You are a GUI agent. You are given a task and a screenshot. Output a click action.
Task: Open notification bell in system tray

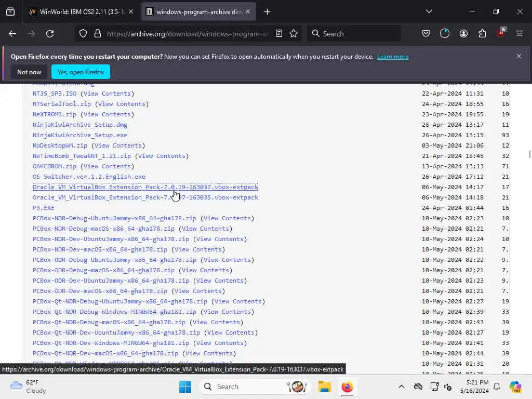[x=497, y=387]
